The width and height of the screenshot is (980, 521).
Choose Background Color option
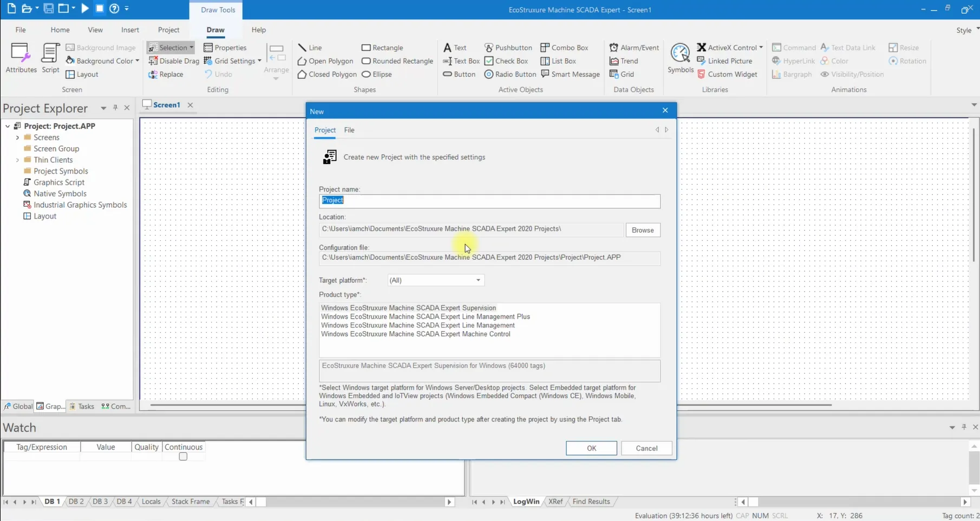102,61
